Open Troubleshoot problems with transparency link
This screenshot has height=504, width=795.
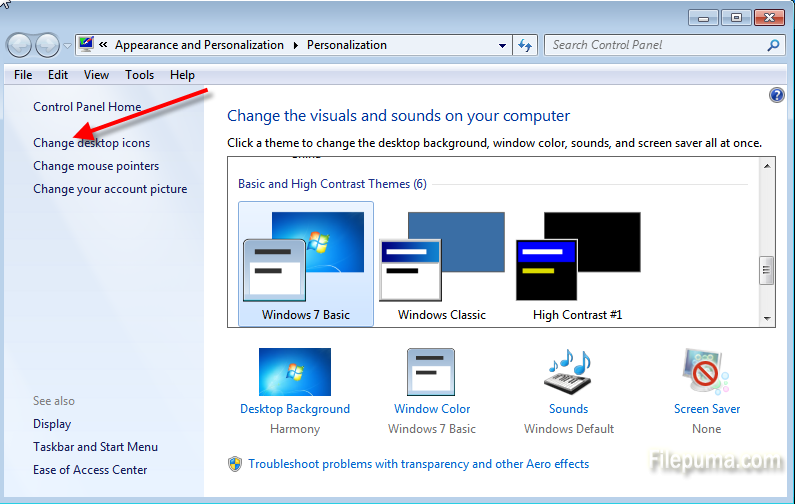tap(418, 464)
